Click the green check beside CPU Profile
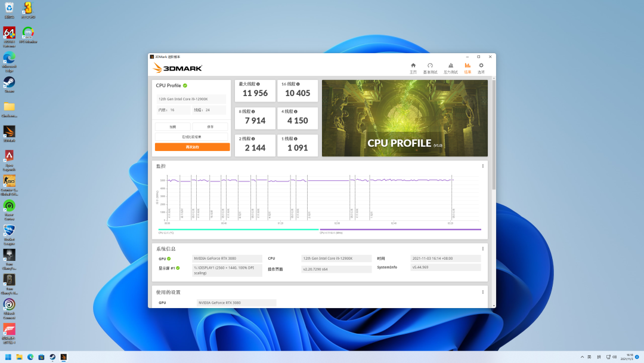644x363 pixels. 185,85
